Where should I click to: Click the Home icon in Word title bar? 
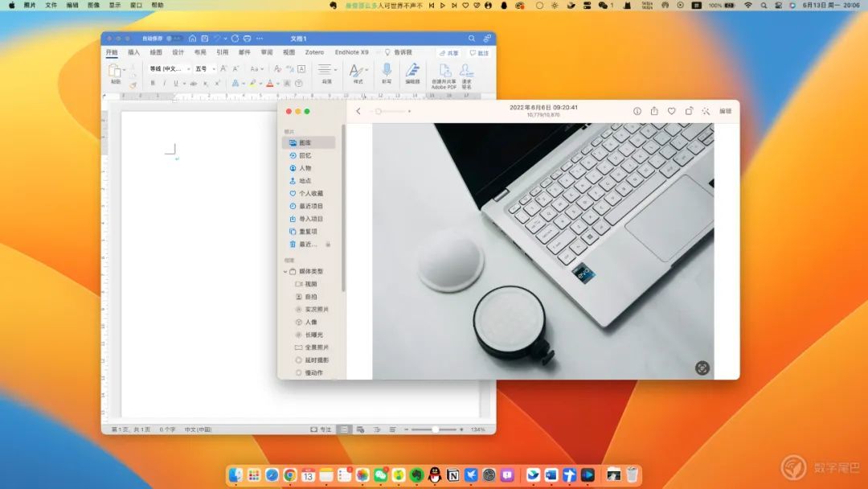coord(193,39)
